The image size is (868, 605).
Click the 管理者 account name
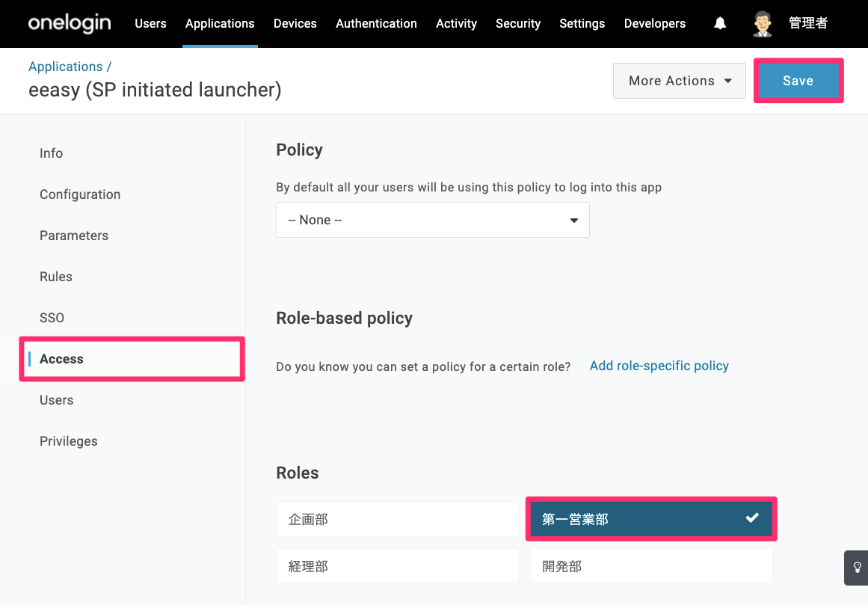point(808,23)
